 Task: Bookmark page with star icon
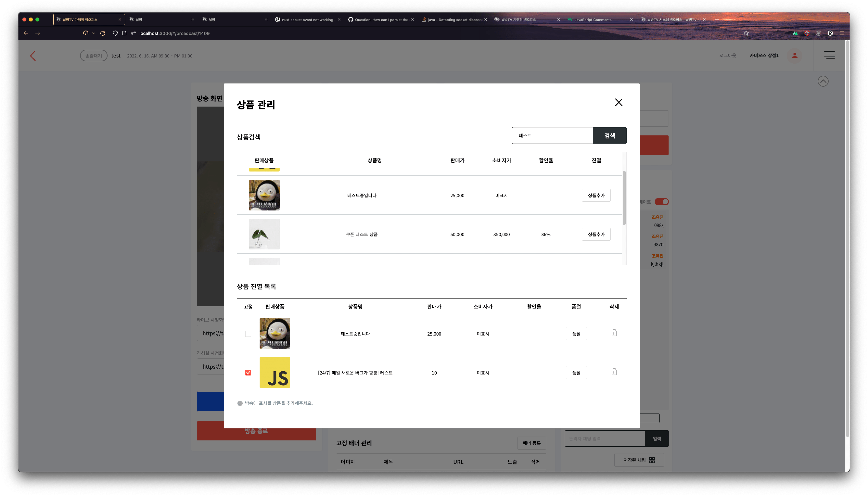[746, 33]
